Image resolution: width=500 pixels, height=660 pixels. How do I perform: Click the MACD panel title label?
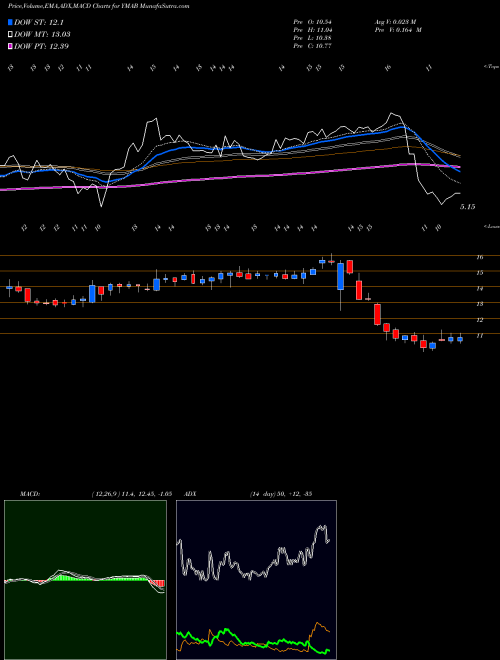point(29,494)
